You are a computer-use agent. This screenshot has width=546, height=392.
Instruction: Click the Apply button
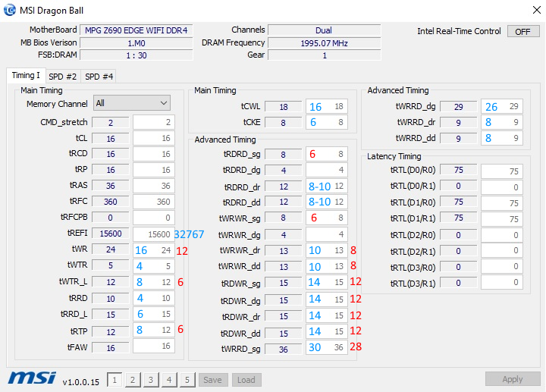[513, 379]
